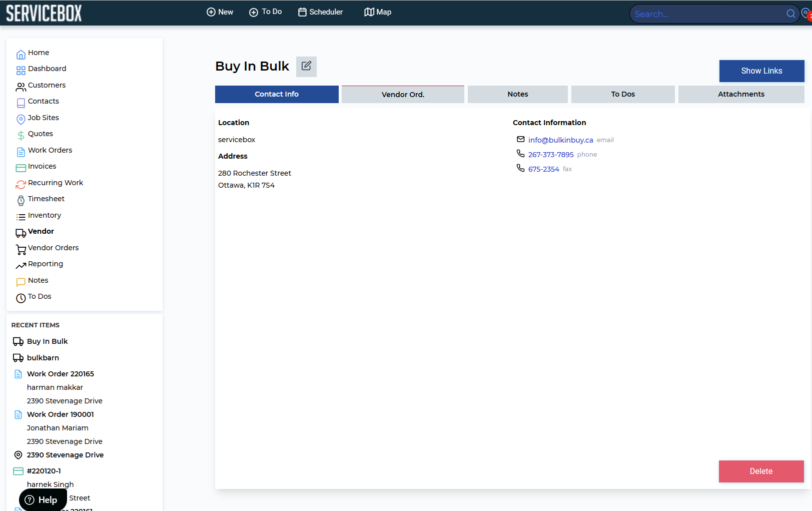Click the Quotes dollar sign icon
This screenshot has height=511, width=812.
[x=21, y=136]
